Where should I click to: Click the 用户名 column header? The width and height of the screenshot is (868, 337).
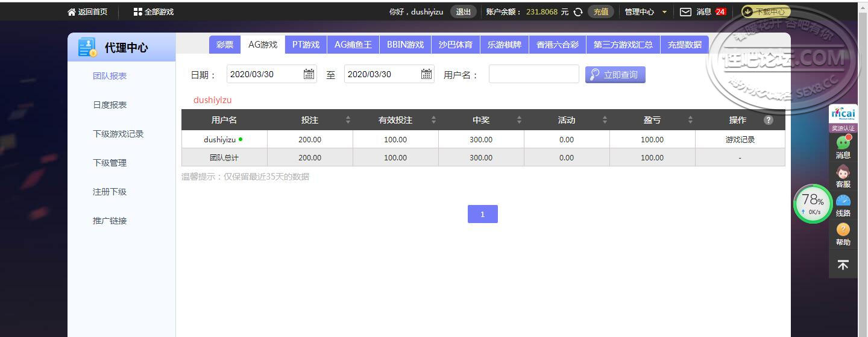tap(224, 120)
